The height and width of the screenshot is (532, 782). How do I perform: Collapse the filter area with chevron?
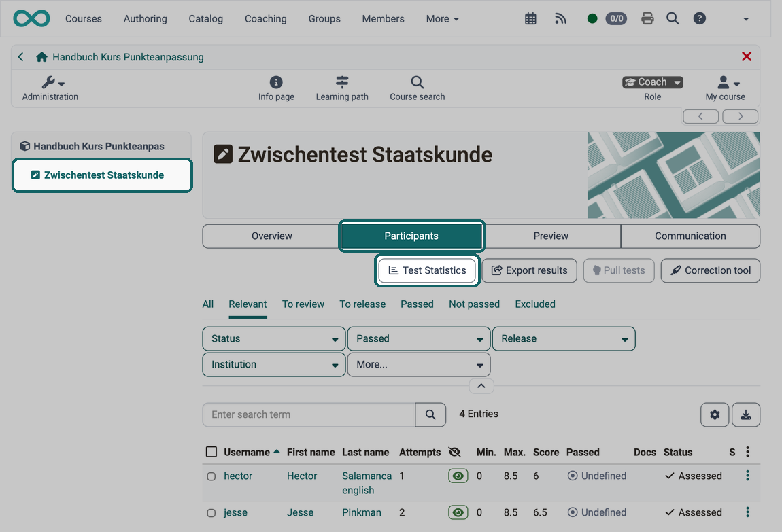(481, 386)
